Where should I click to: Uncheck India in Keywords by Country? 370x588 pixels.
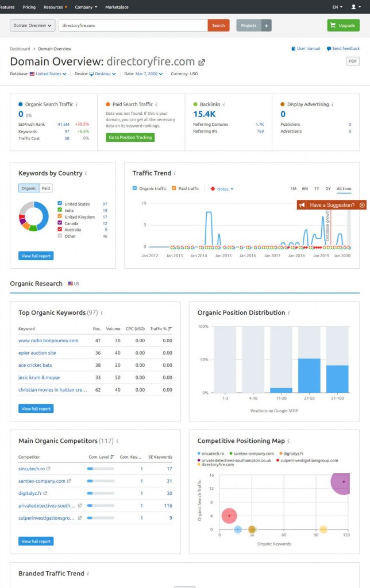click(60, 210)
